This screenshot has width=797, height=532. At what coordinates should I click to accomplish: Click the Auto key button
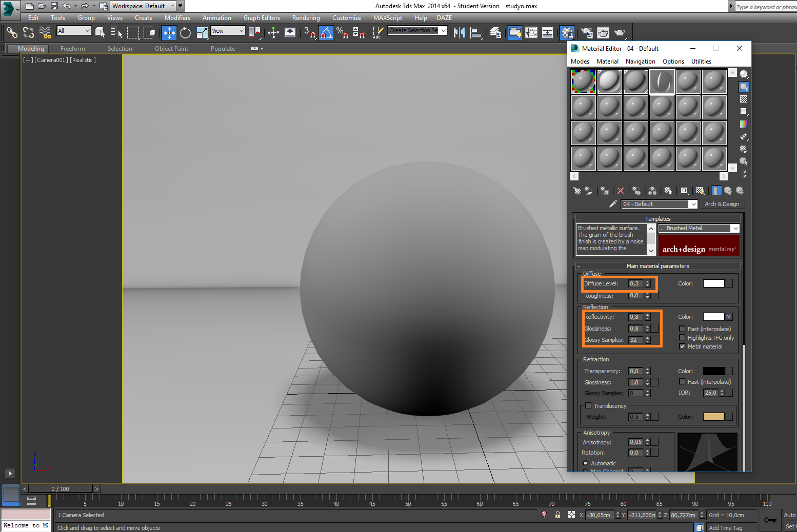click(789, 515)
